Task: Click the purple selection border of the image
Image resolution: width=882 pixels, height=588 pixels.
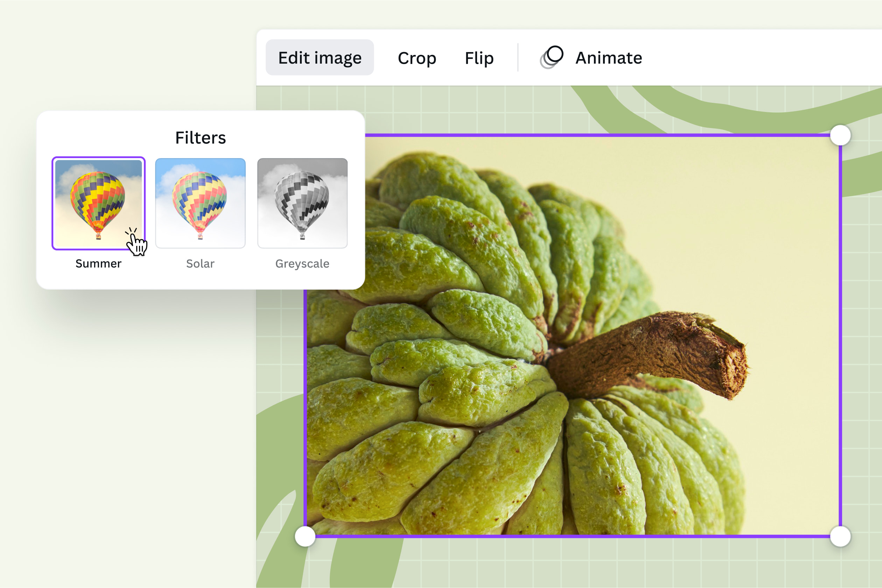Action: pyautogui.click(x=563, y=135)
